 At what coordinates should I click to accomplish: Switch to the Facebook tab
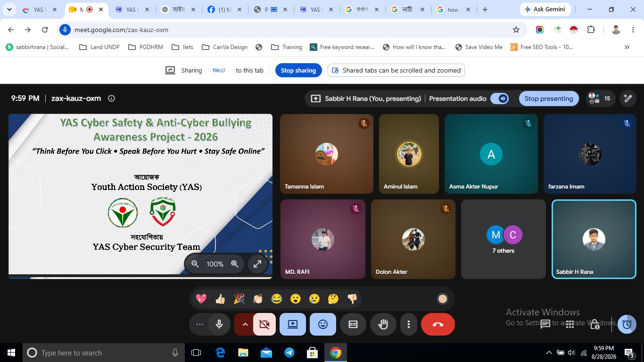(224, 9)
